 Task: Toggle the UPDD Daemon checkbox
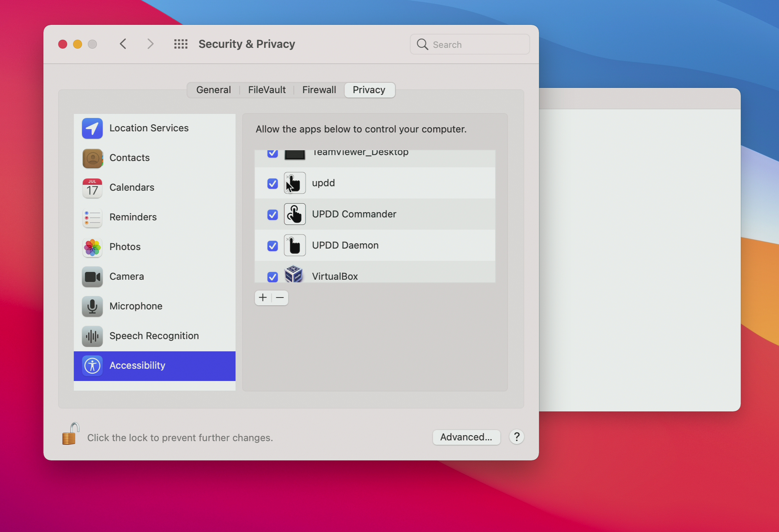pyautogui.click(x=272, y=246)
